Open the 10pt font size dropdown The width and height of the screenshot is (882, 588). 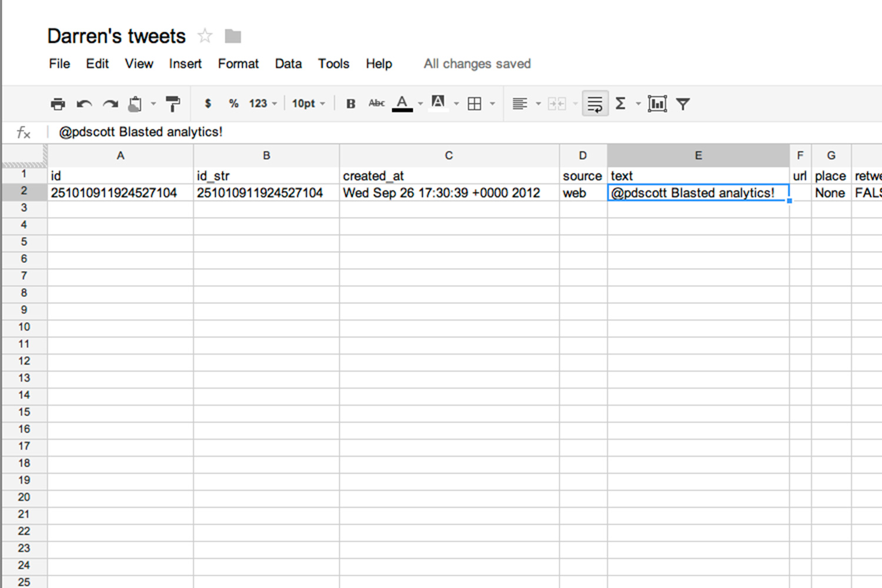[308, 103]
